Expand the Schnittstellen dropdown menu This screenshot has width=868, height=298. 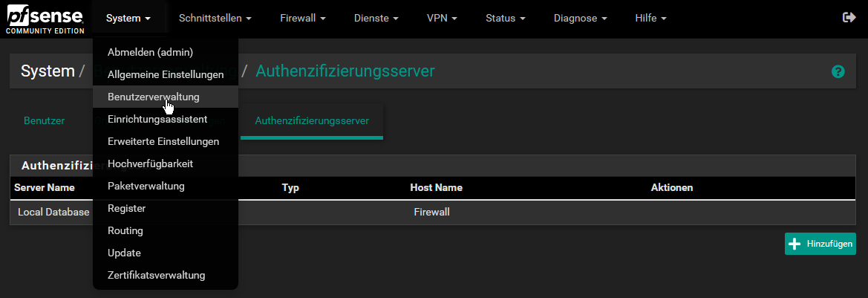tap(215, 19)
